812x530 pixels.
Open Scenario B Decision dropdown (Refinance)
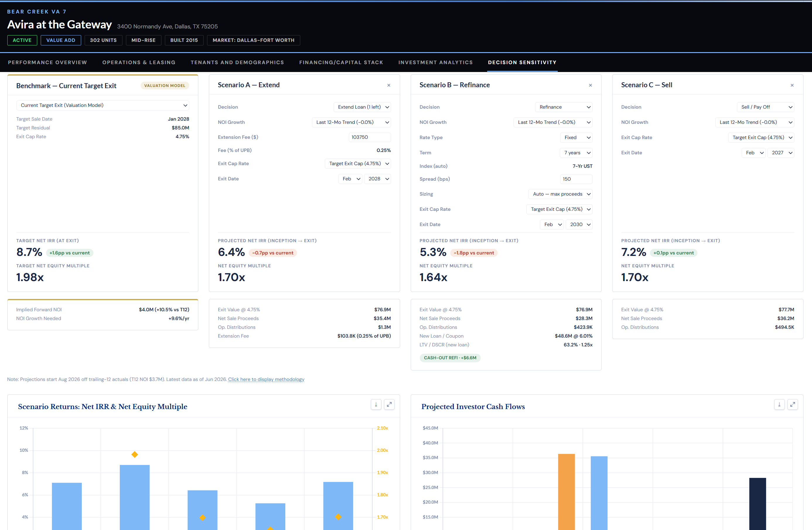point(564,107)
